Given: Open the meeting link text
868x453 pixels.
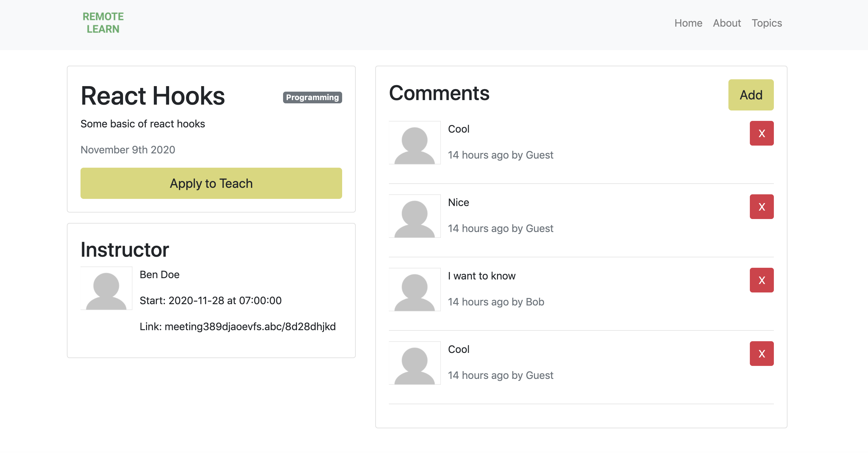Looking at the screenshot, I should (x=250, y=327).
